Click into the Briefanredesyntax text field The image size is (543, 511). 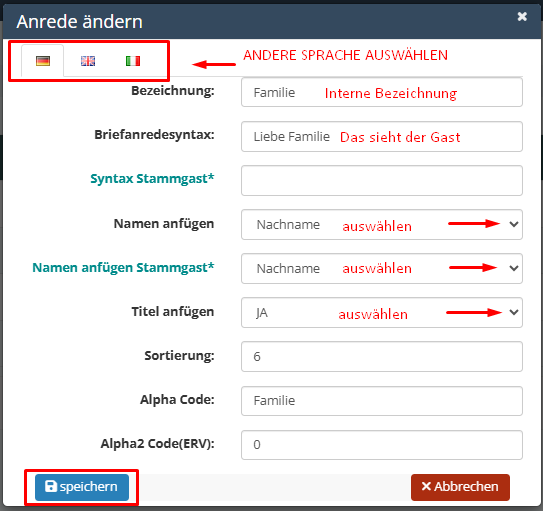click(382, 136)
